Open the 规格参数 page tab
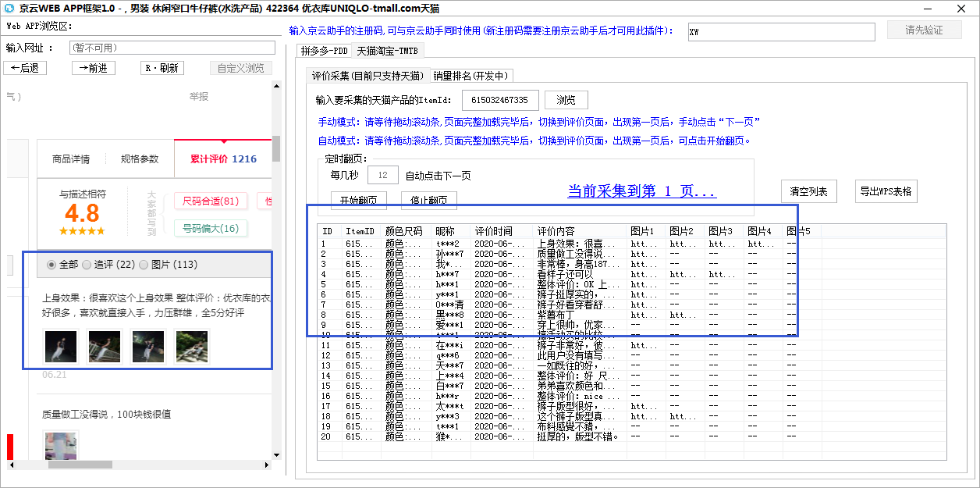Viewport: 980px width, 488px height. click(140, 159)
